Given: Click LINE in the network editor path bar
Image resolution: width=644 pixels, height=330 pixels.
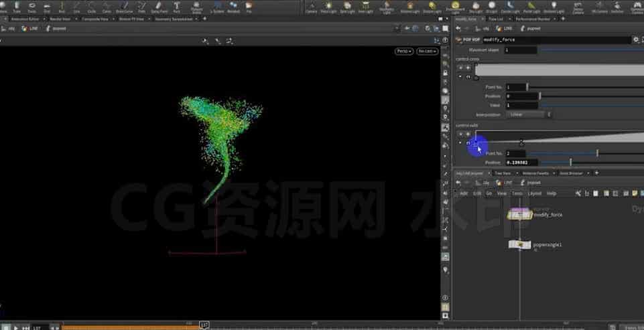Looking at the screenshot, I should point(503,183).
